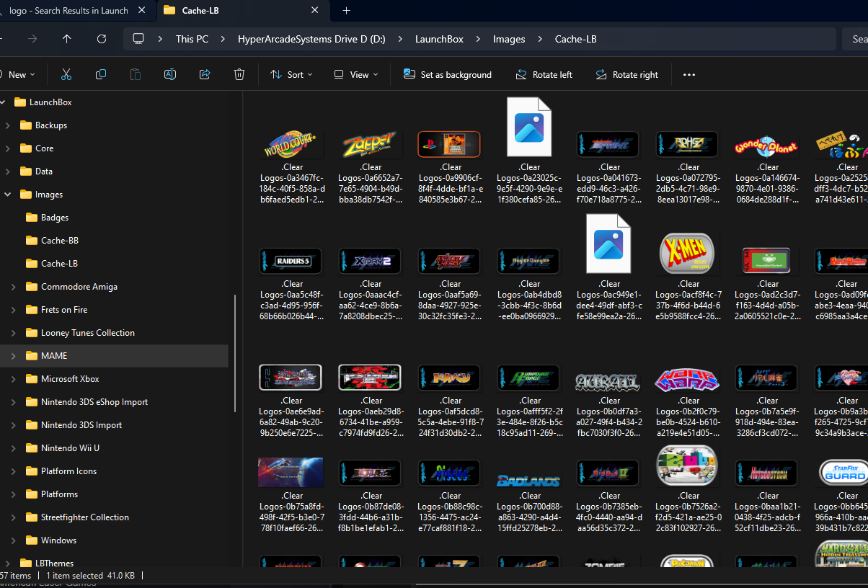
Task: Switch to the logo Search Results tab
Action: (x=68, y=10)
